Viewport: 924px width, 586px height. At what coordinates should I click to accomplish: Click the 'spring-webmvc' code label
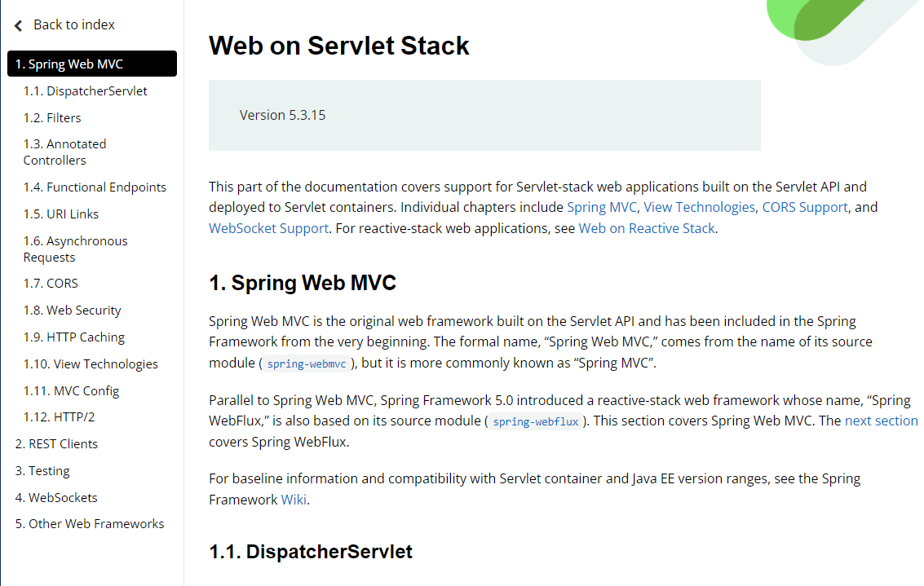(307, 364)
